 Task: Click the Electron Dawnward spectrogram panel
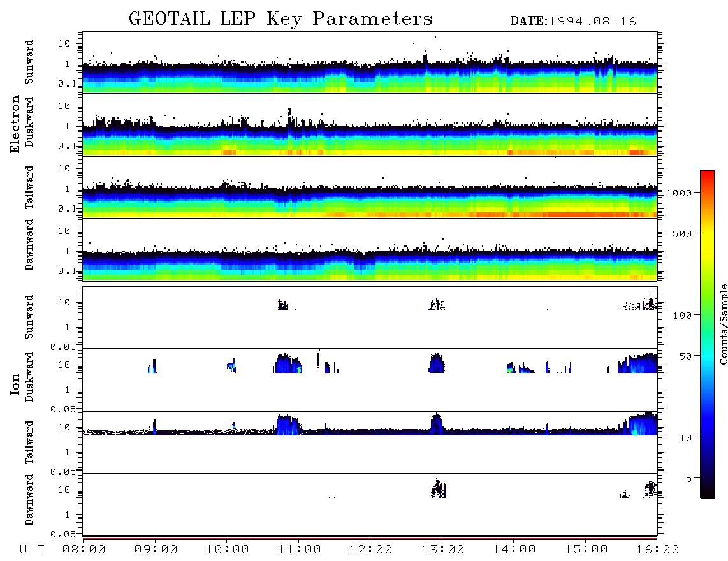coord(370,249)
